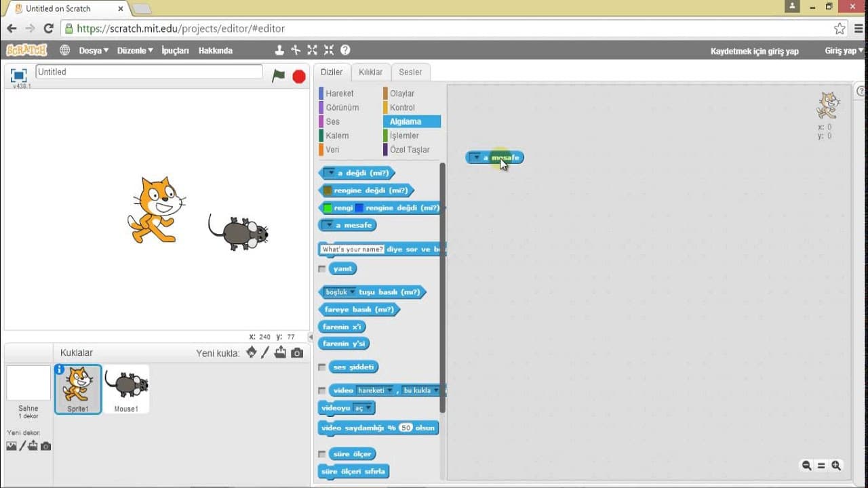868x488 pixels.
Task: Open Hakkında menu
Action: coord(215,51)
